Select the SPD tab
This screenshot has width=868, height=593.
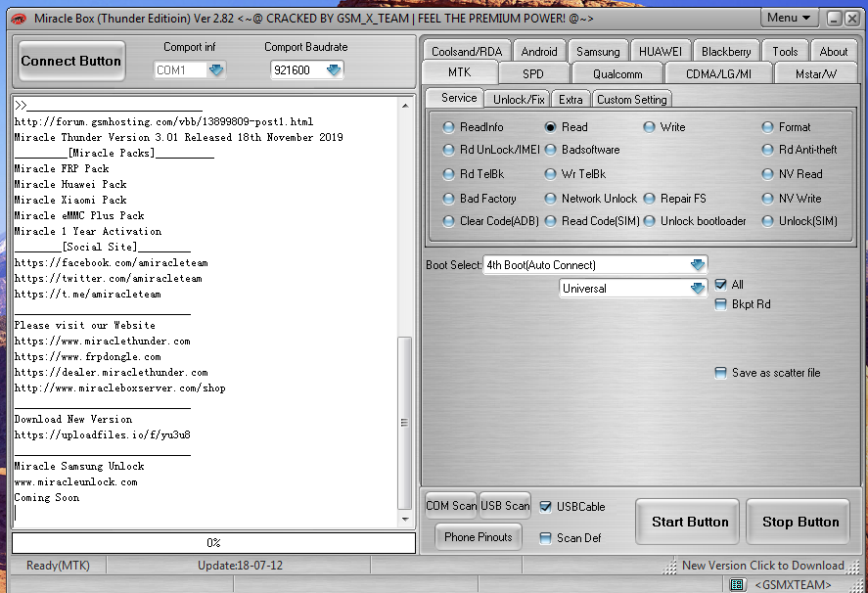coord(533,73)
